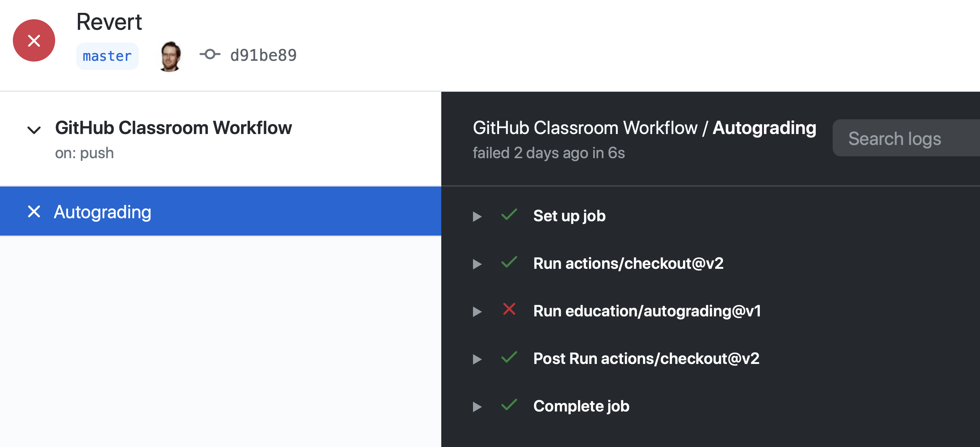Click the Revert run title
Image resolution: width=980 pixels, height=447 pixels.
[109, 22]
